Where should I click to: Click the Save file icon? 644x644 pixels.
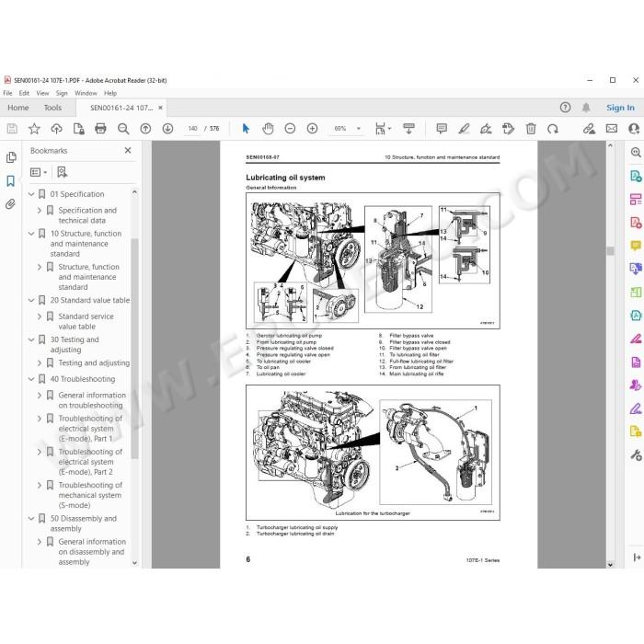point(12,129)
